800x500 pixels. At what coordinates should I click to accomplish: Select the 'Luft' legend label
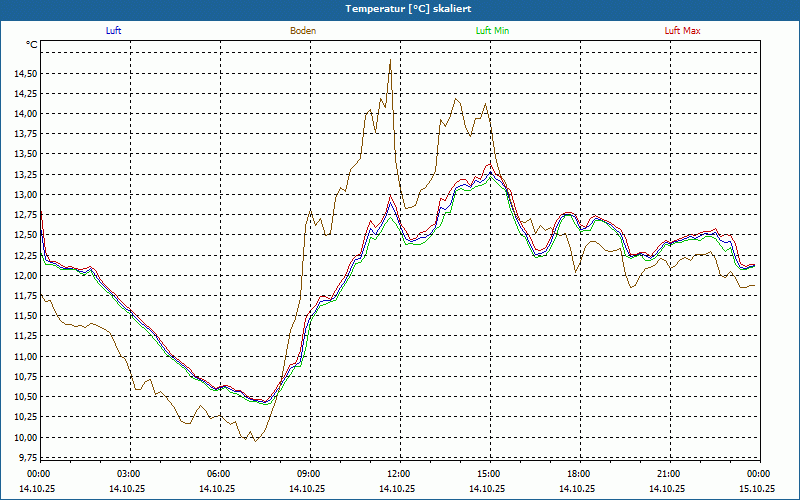click(113, 31)
